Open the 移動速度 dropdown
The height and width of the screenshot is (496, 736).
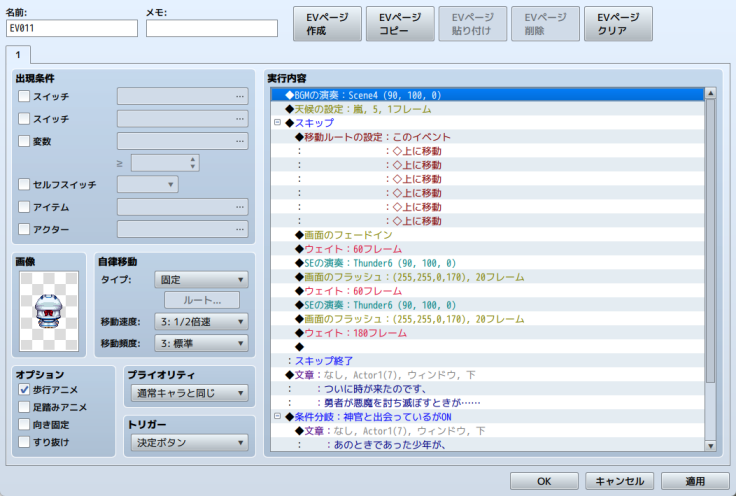pos(201,322)
